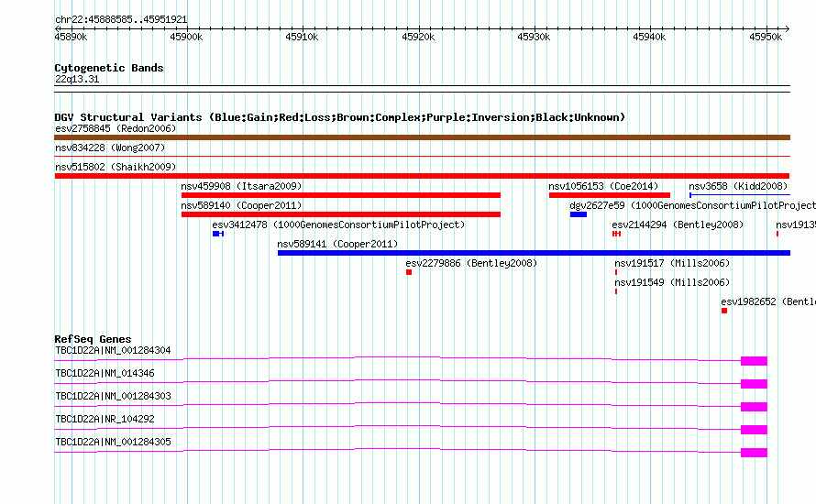Image resolution: width=816 pixels, height=504 pixels.
Task: Select the nsv191549 (Mills2006) label
Action: pyautogui.click(x=672, y=282)
